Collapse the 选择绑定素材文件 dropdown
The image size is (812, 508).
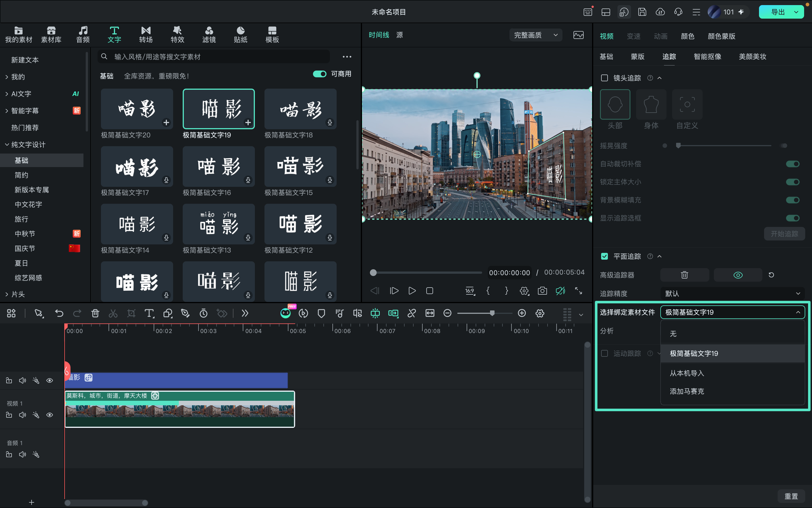pyautogui.click(x=732, y=312)
